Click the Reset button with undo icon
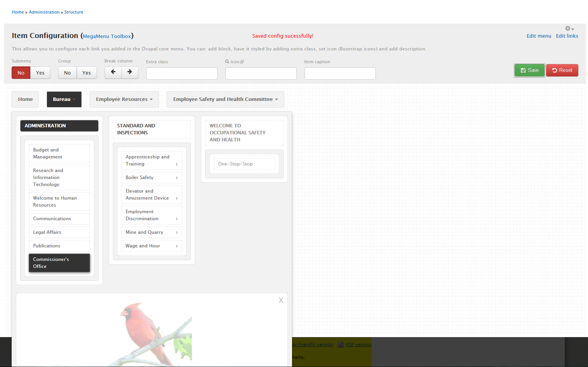Screen dimensions: 588x367 562,70
